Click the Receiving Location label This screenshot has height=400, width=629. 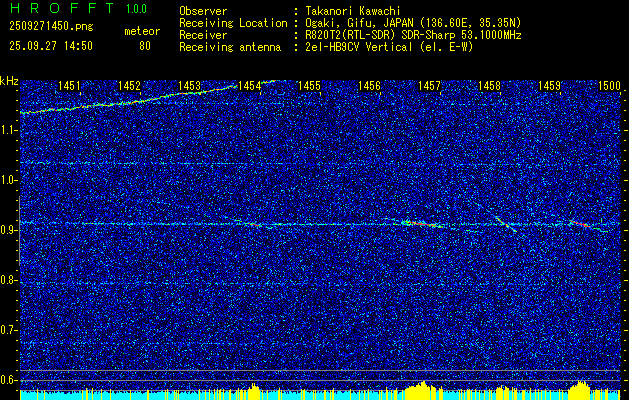click(x=233, y=23)
